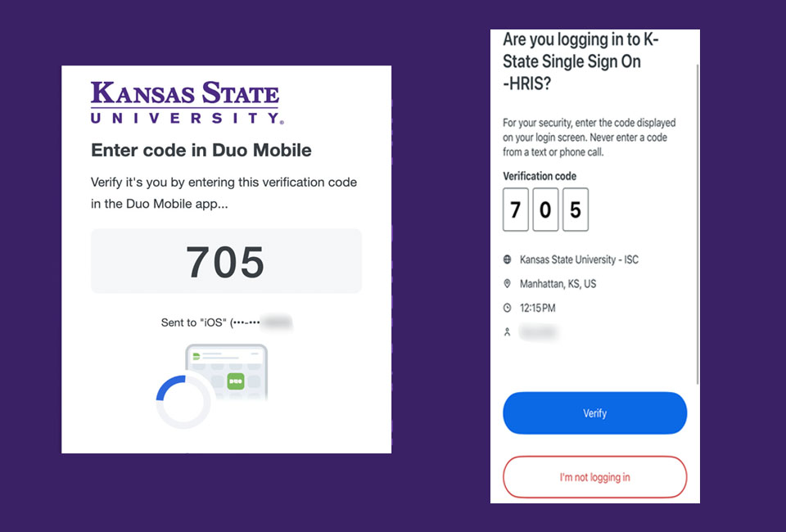The height and width of the screenshot is (532, 786).
Task: Click the "Enter code in Duo Mobile" heading
Action: tap(201, 150)
